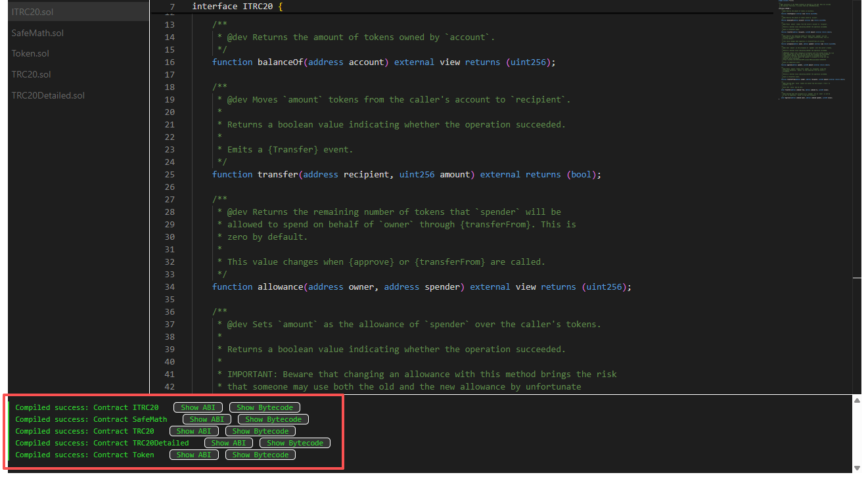Click the console scrollbar down arrow

(x=856, y=468)
